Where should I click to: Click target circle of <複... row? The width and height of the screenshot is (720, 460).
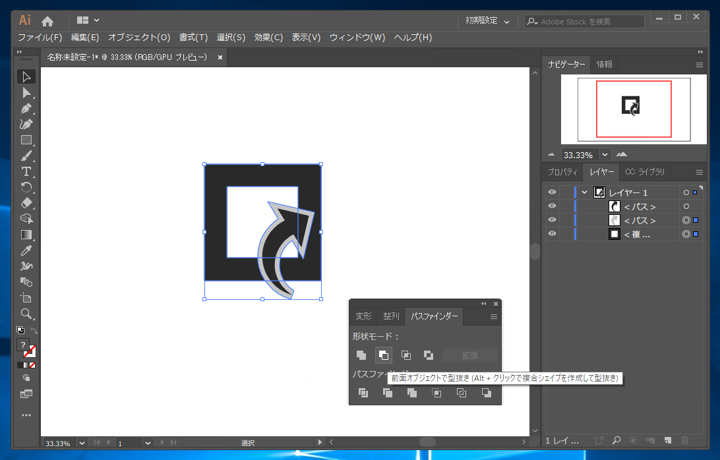click(686, 234)
